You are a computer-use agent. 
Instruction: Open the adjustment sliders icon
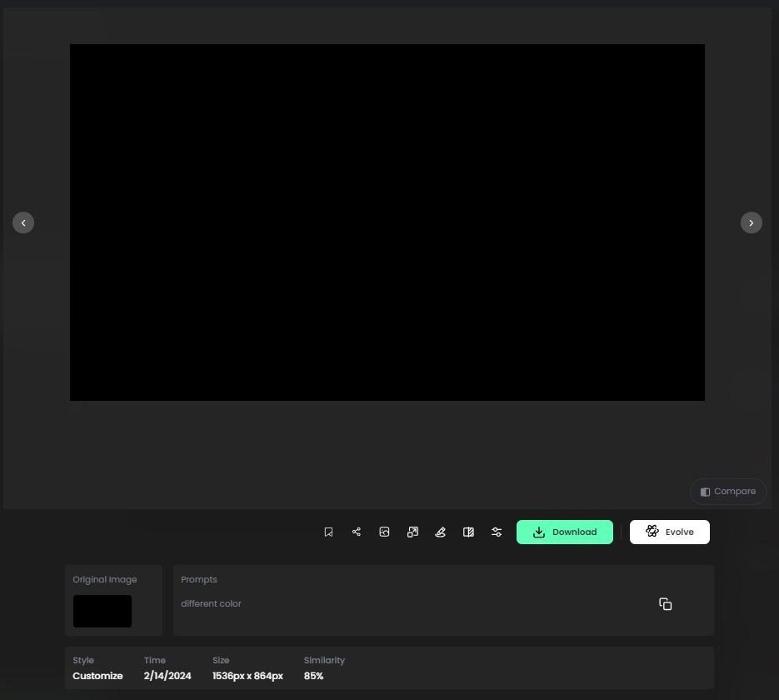(497, 532)
